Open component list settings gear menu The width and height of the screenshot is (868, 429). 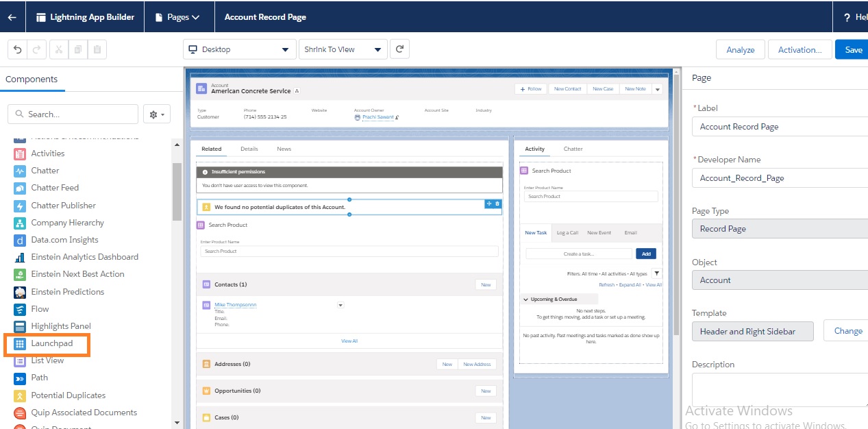pos(157,114)
